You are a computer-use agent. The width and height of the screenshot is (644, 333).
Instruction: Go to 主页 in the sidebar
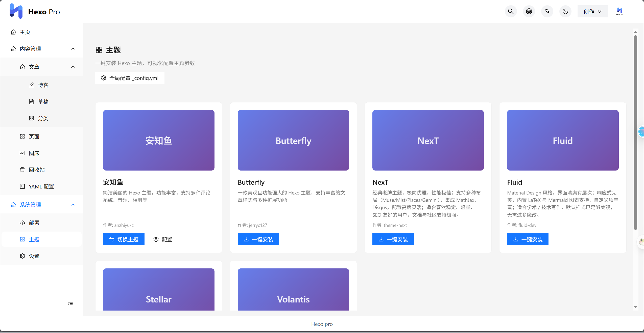[x=42, y=32]
